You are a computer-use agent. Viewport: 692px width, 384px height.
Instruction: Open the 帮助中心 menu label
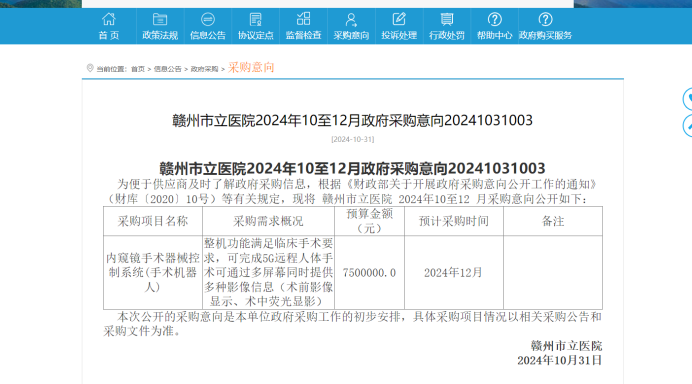[x=494, y=35]
